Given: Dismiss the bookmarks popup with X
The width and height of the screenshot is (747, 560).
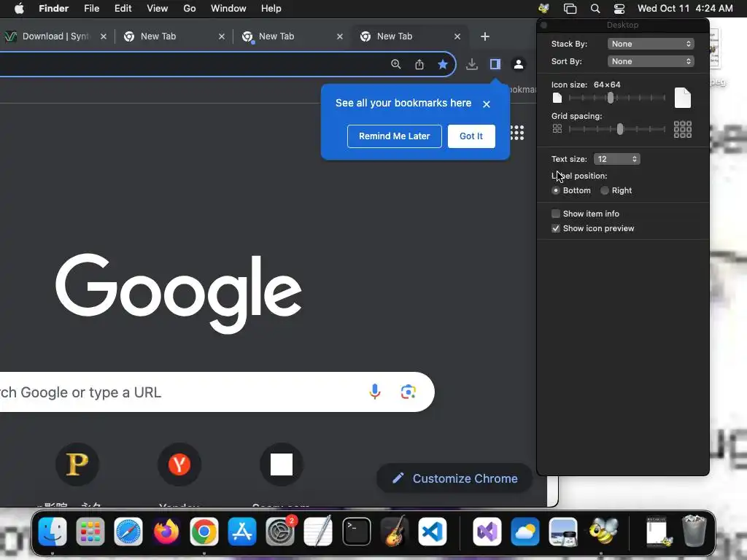Looking at the screenshot, I should click(x=486, y=104).
